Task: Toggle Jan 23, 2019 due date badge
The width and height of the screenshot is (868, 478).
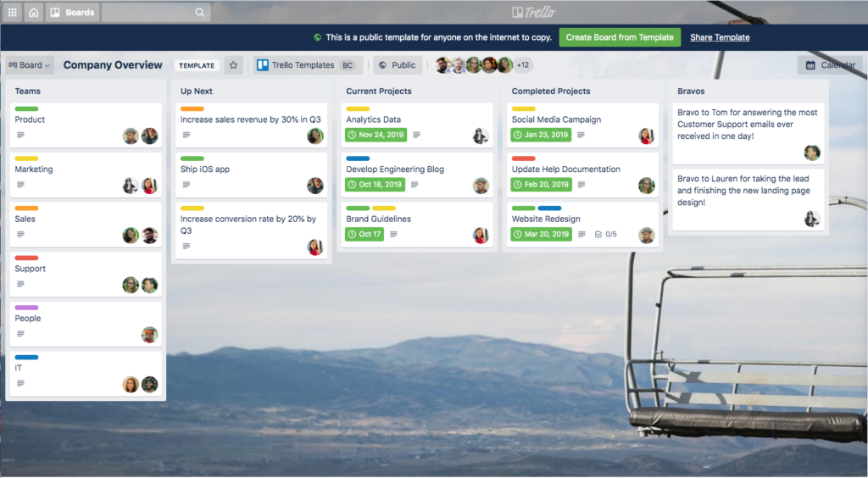Action: click(541, 135)
